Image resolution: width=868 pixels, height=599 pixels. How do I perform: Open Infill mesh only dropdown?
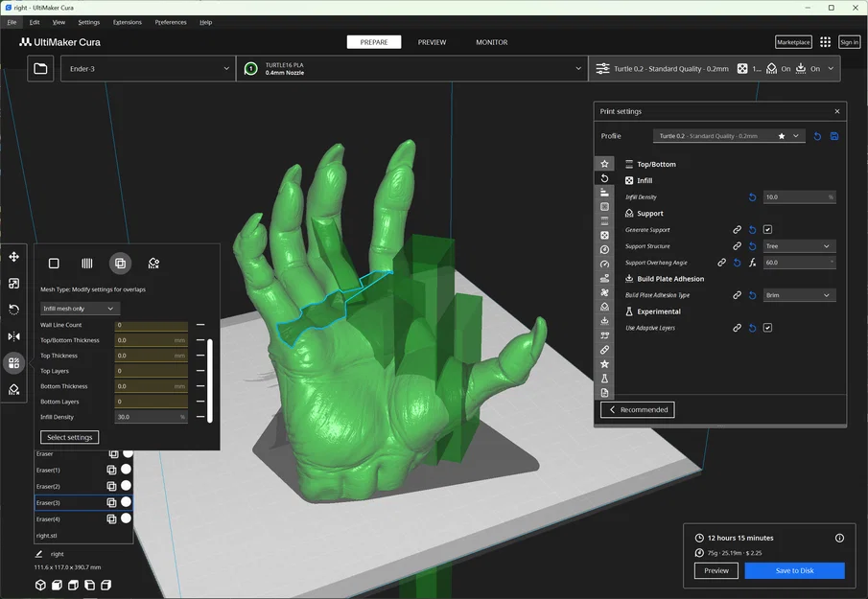[80, 308]
